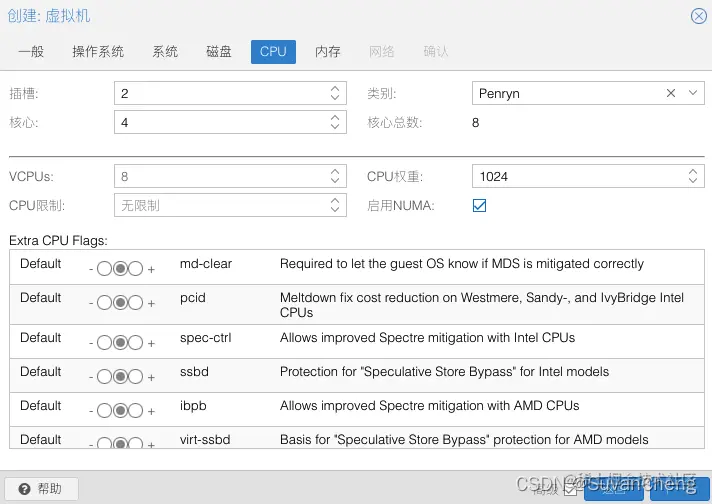Decrease VCPUs with the down arrow
The width and height of the screenshot is (712, 504).
tap(335, 180)
